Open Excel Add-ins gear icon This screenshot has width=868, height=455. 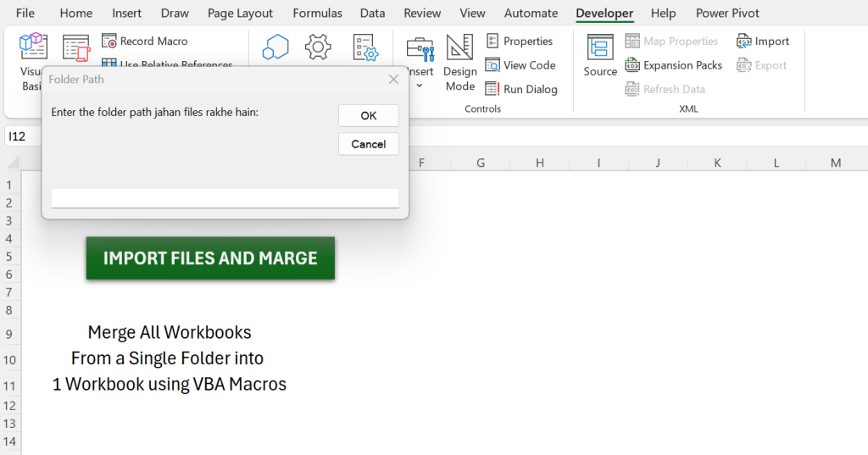318,47
